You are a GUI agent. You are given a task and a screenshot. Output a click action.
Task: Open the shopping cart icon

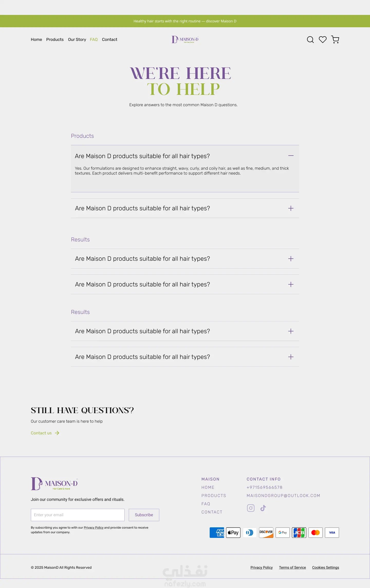coord(335,40)
